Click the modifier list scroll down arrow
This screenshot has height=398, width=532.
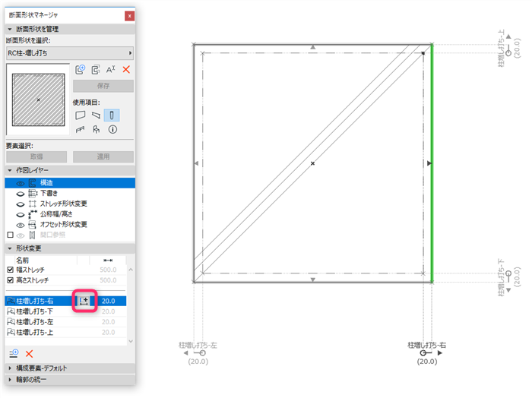pos(131,341)
